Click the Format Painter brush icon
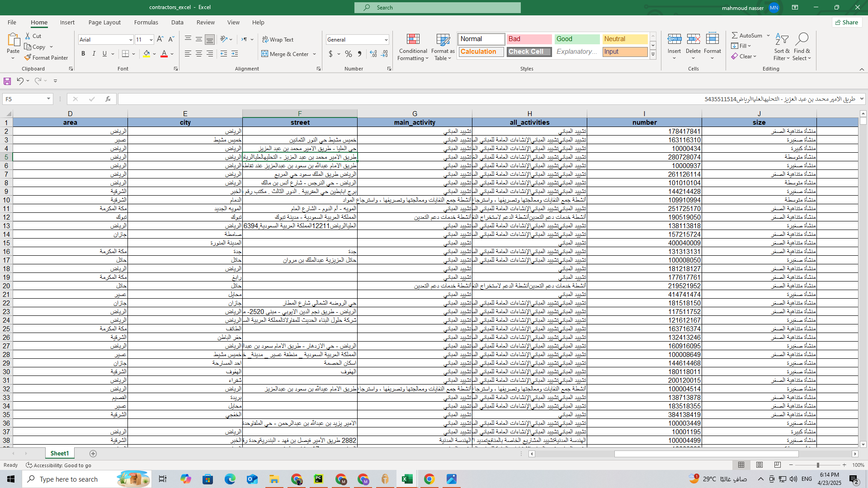Screen dimensions: 868x488 (28, 57)
